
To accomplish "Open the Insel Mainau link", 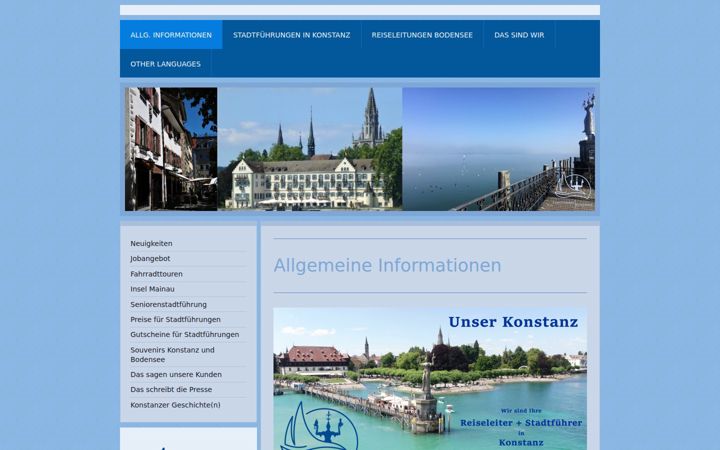I will 152,289.
